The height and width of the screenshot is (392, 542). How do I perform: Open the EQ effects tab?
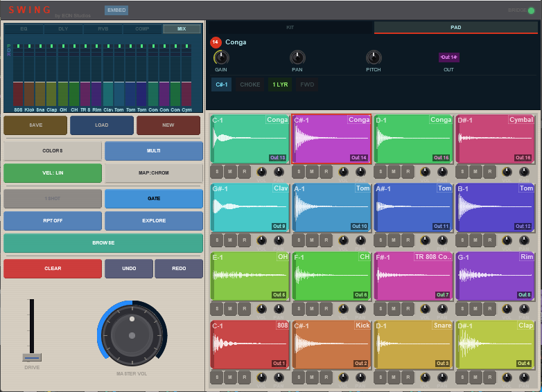(x=24, y=29)
